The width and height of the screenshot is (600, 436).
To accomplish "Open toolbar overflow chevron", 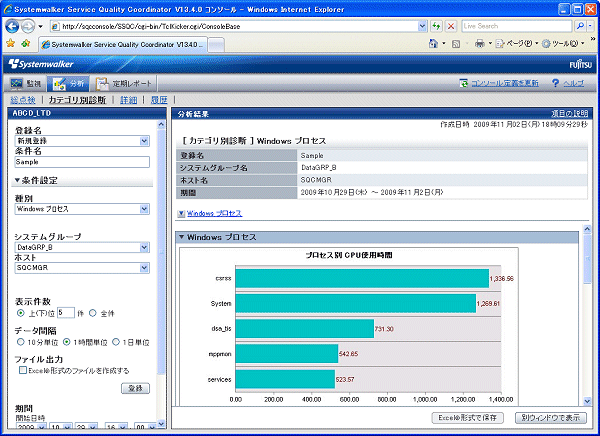I will (593, 38).
